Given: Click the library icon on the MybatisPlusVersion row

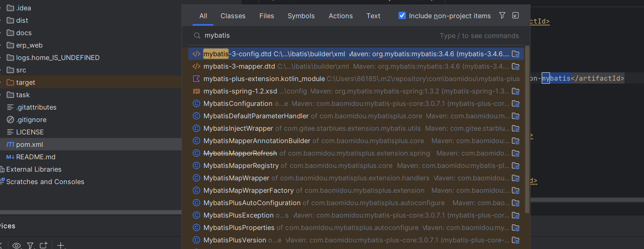Looking at the screenshot, I should tap(516, 240).
